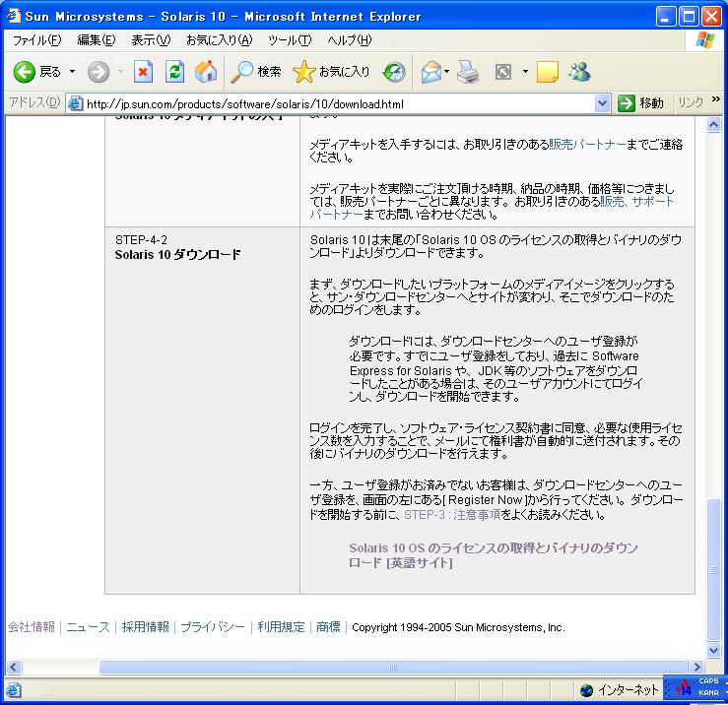The width and height of the screenshot is (728, 705).
Task: Click the vertical scrollbar down arrow
Action: tap(713, 650)
